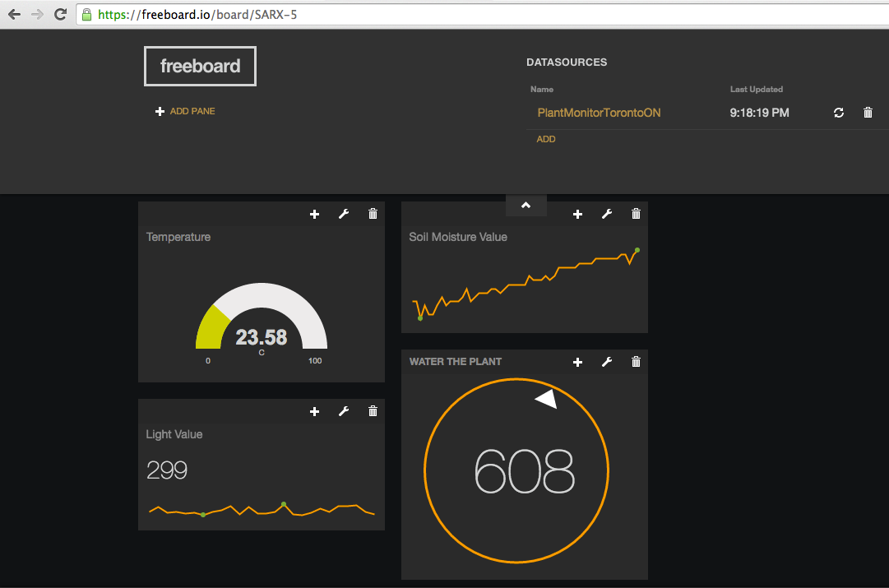Delete the Temperature pane with trash icon

(373, 214)
